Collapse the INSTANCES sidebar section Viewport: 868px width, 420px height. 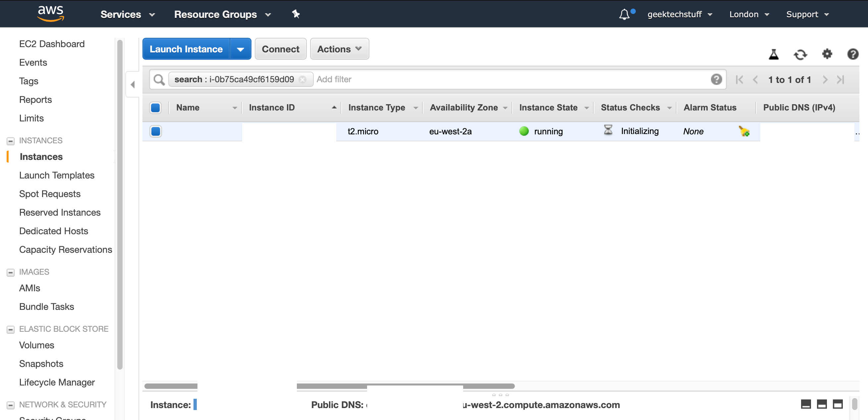point(11,141)
